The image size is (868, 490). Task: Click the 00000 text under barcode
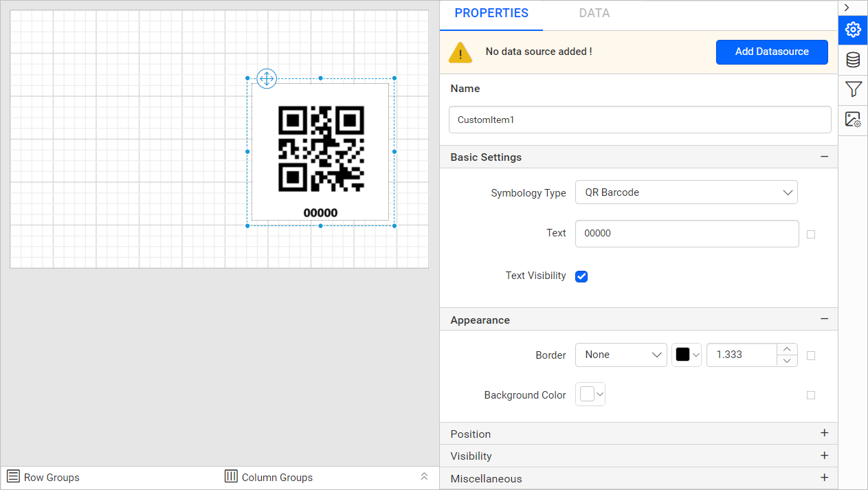[320, 212]
